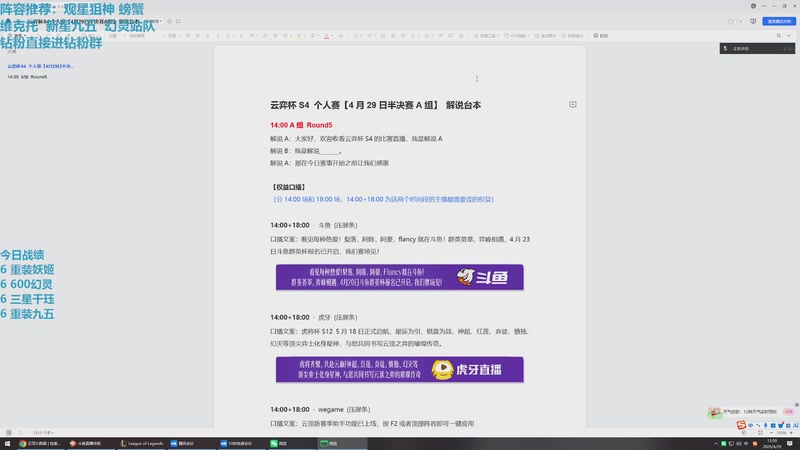This screenshot has height=450, width=800.
Task: Click the weather alert popup text
Action: (750, 412)
